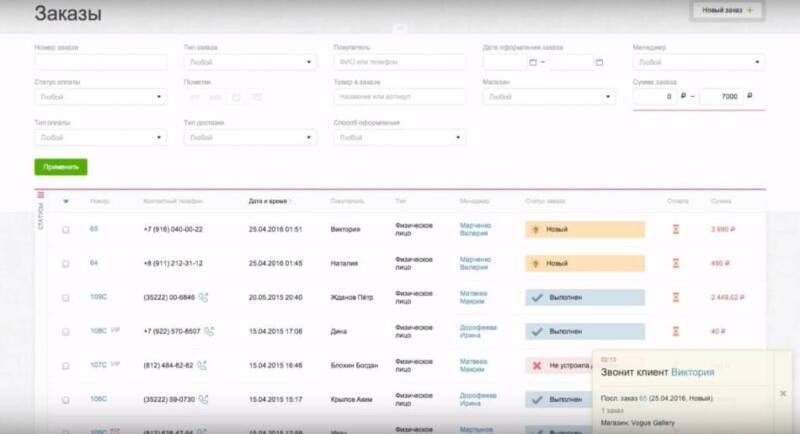800x434 pixels.
Task: Click the call icon next to (35222) 00-6846
Action: (x=203, y=297)
